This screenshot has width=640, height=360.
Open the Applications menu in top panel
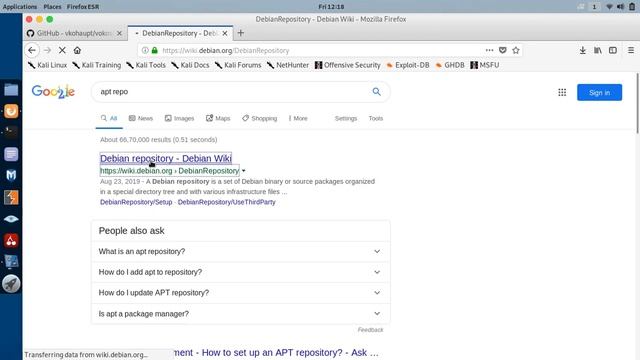point(20,7)
